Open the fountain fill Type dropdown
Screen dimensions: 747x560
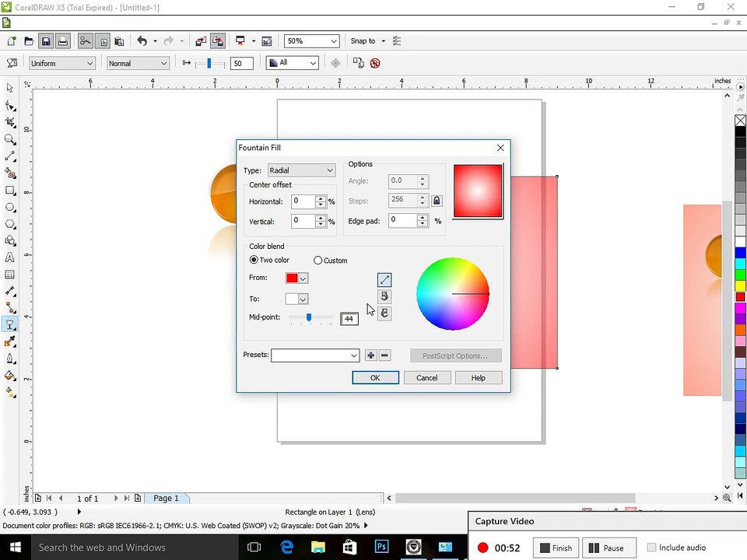click(301, 170)
